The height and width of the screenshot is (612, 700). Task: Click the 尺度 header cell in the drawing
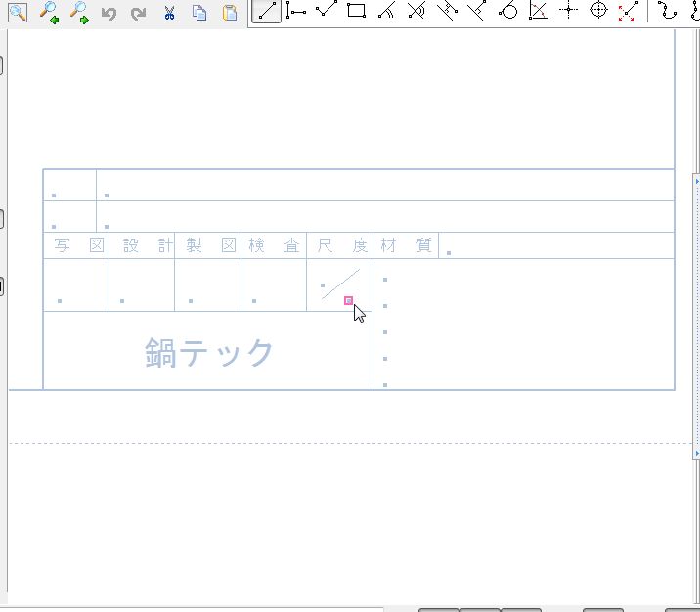click(339, 245)
